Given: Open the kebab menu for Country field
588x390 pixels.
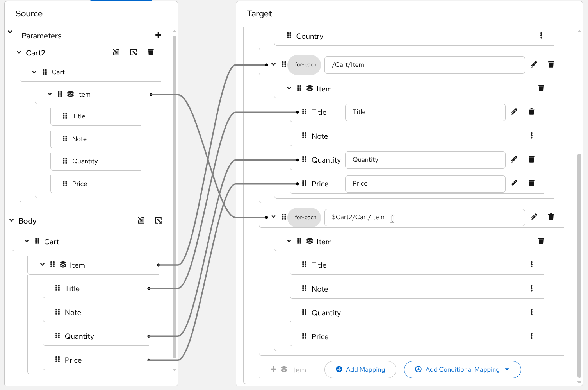Looking at the screenshot, I should (541, 36).
